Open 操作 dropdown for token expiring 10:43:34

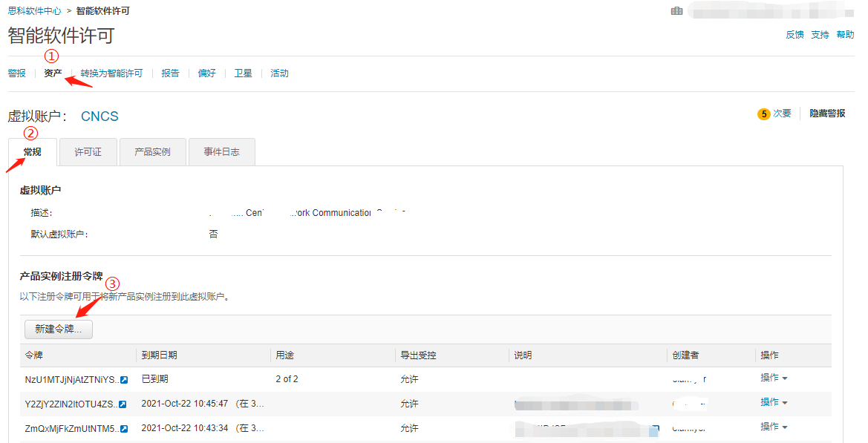click(774, 427)
